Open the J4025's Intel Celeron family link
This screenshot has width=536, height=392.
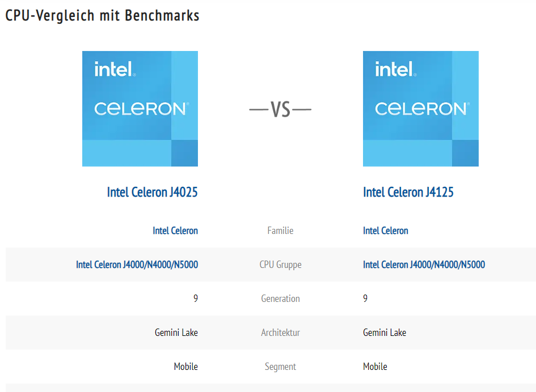pyautogui.click(x=175, y=231)
